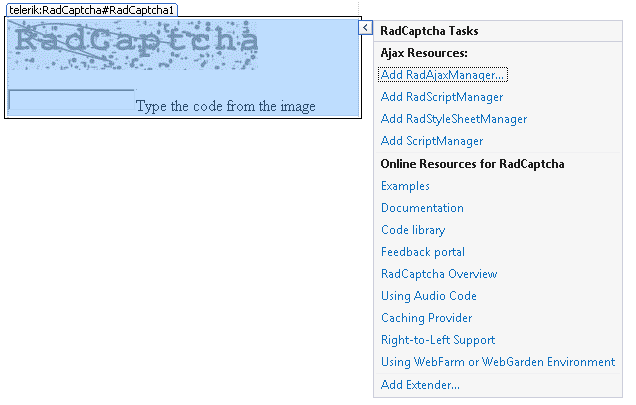Viewport: 636px width, 405px height.
Task: Open Using WebFarm or WebGarden Environment link
Action: point(498,362)
